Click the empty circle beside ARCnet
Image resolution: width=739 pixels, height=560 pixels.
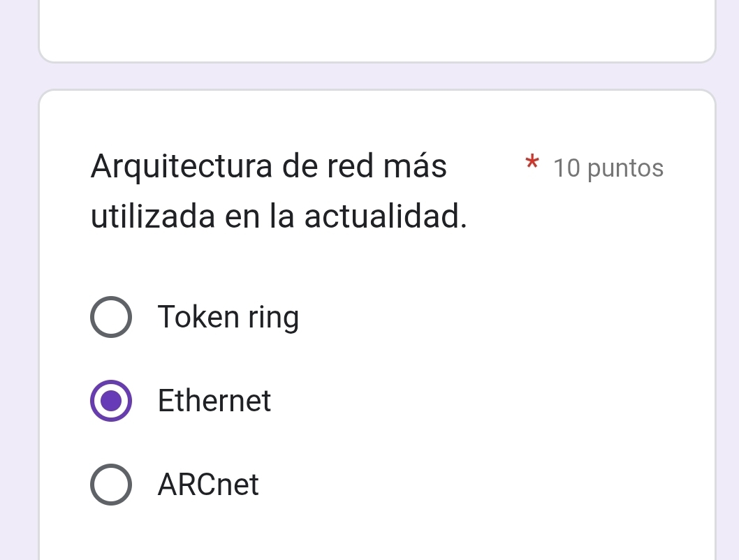(x=110, y=484)
